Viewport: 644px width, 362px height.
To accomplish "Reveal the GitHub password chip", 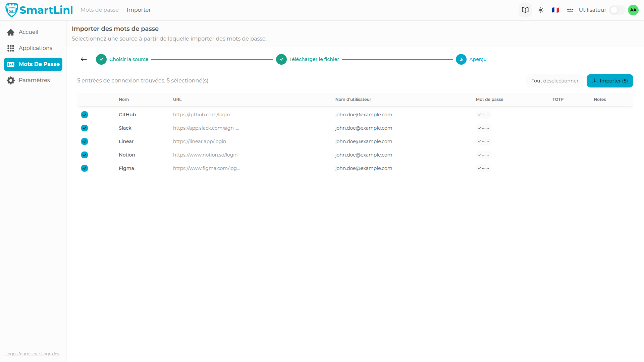I will (x=483, y=115).
